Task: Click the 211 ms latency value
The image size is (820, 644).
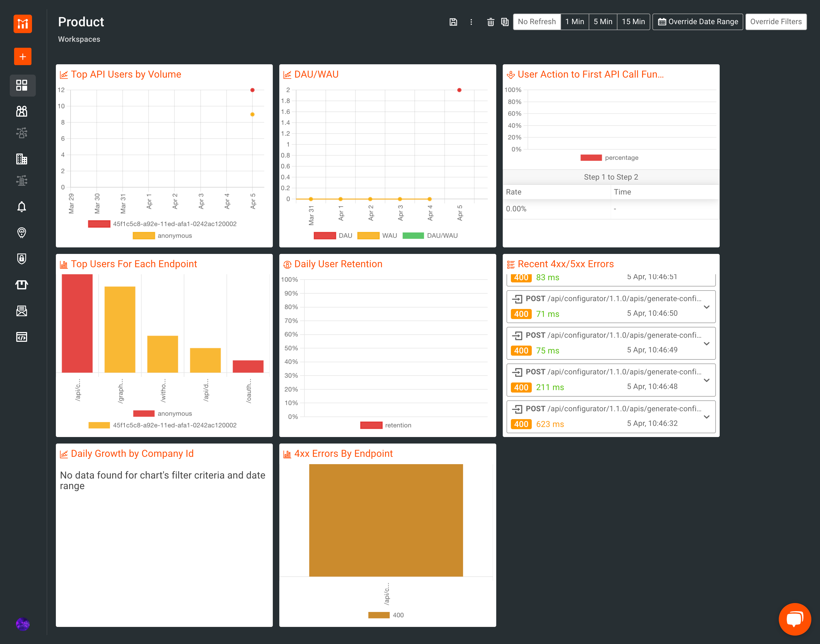Action: (x=550, y=387)
